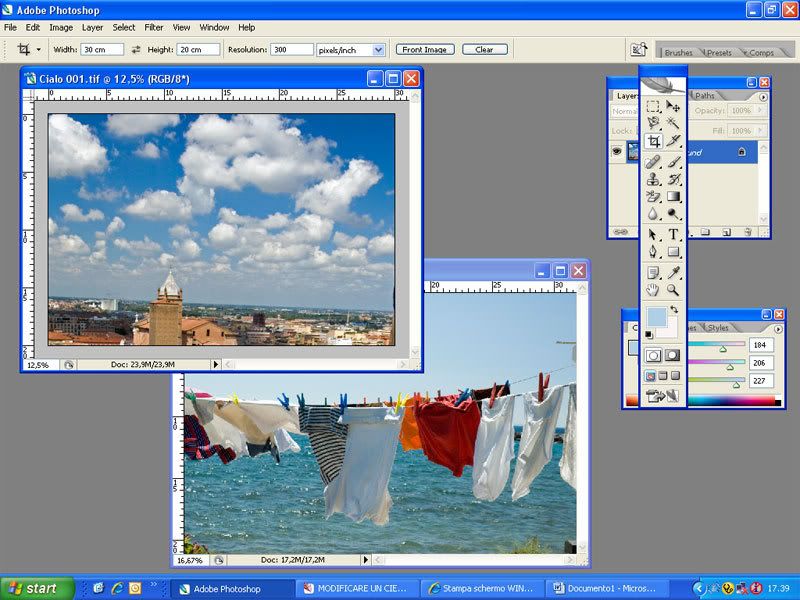
Task: Select the Hand tool
Action: (x=653, y=290)
